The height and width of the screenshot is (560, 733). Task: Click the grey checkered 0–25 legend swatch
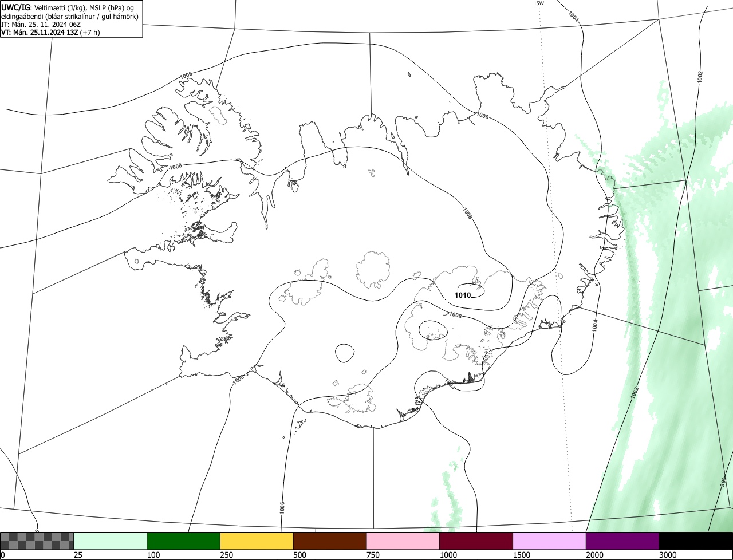[37, 541]
